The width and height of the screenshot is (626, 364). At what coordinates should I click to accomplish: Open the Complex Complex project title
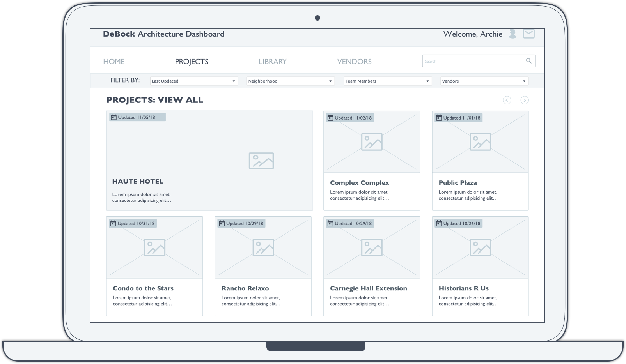coord(360,183)
